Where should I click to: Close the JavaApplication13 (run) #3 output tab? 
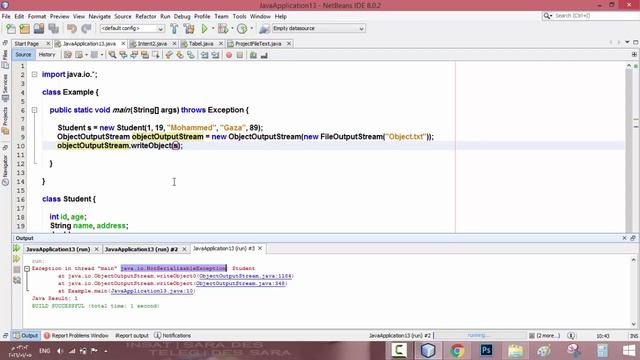tap(260, 248)
